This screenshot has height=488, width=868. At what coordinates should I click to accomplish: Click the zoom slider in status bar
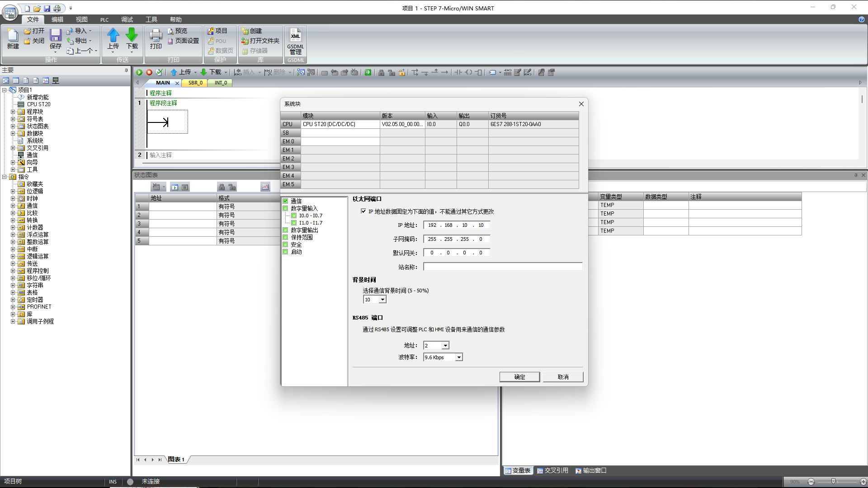[x=833, y=482]
